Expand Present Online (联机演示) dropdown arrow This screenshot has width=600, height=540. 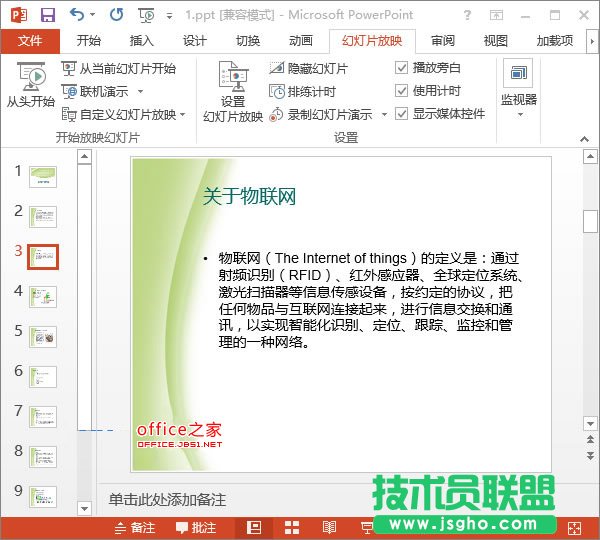click(x=140, y=91)
